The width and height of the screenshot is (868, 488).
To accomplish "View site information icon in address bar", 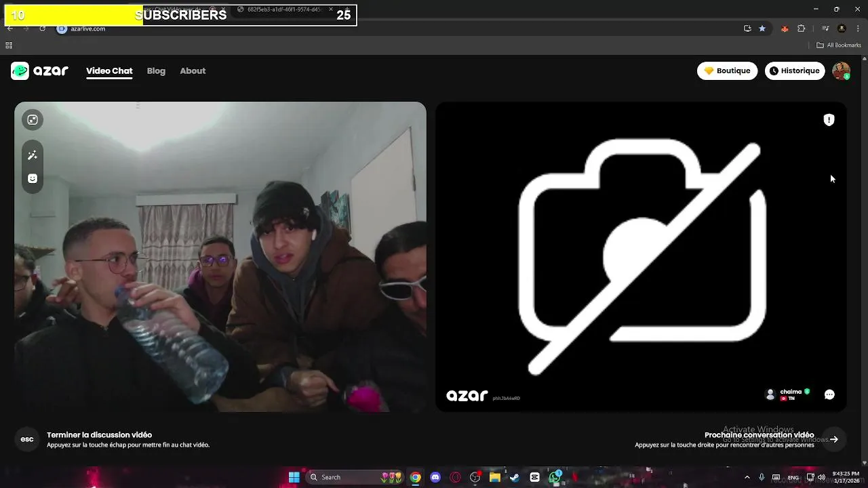I will [62, 28].
